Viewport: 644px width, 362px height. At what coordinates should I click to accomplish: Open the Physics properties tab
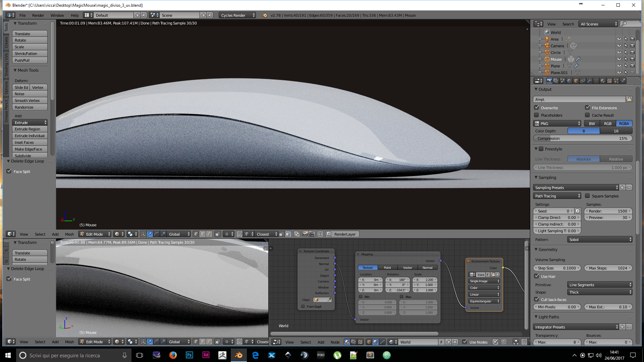[623, 81]
